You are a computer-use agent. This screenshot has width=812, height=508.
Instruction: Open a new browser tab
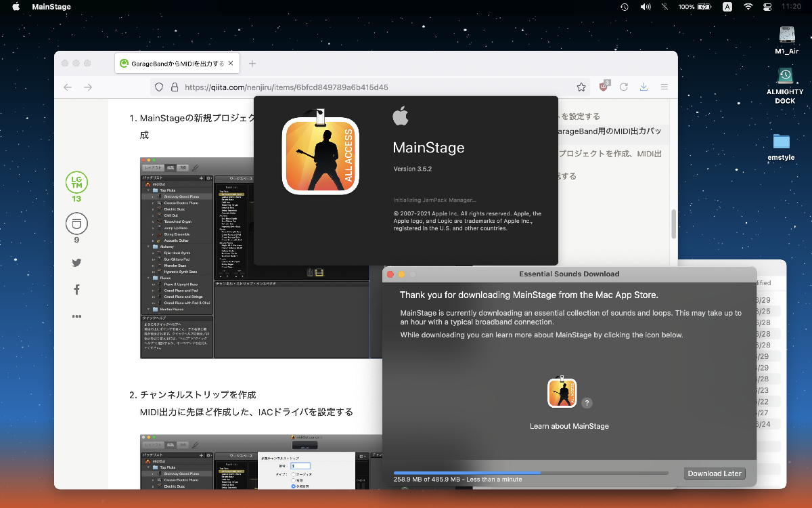[252, 64]
